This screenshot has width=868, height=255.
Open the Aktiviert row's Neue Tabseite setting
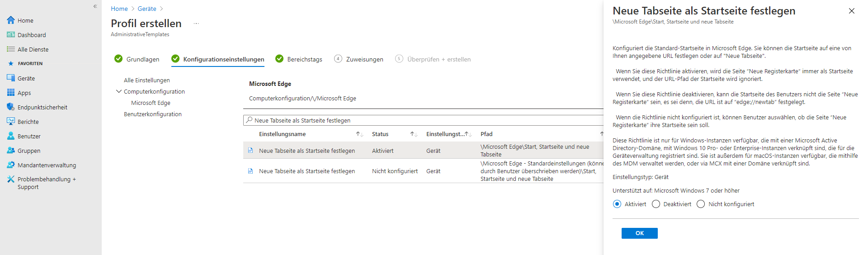click(x=307, y=151)
